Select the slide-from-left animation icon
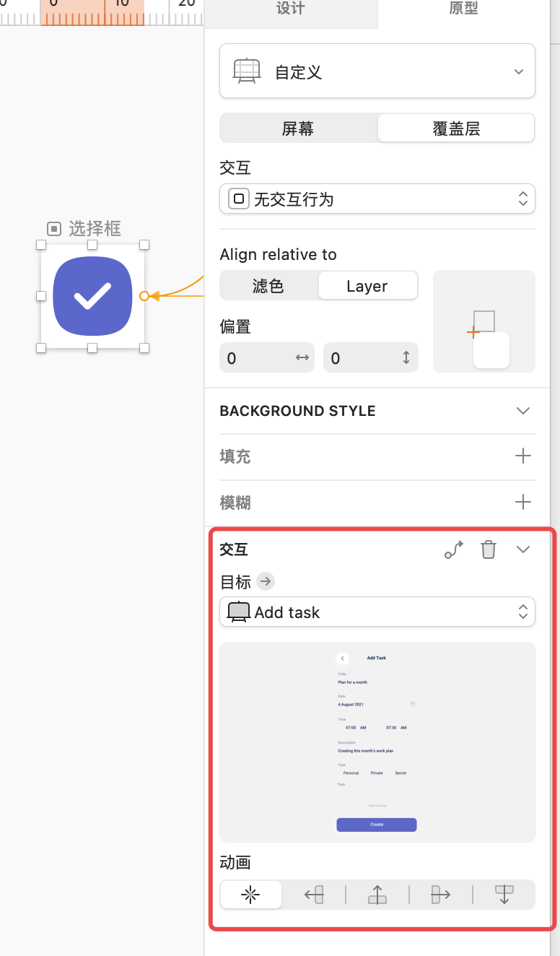560x956 pixels. 440,895
